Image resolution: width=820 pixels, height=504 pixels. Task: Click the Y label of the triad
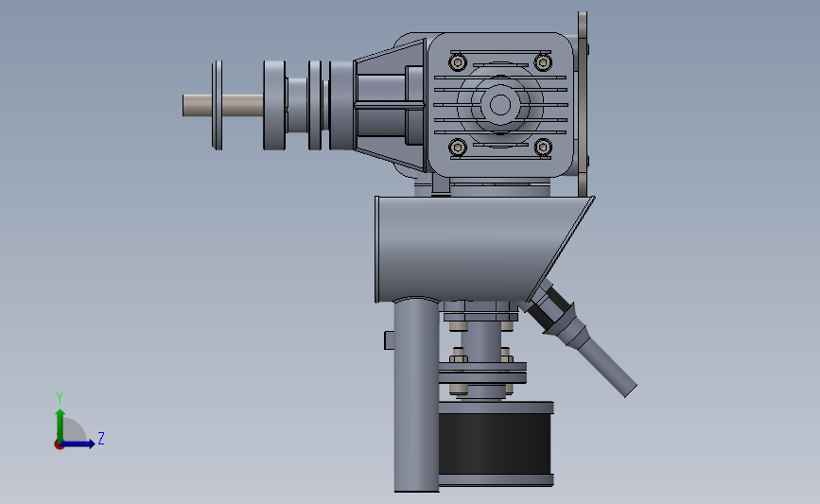click(60, 398)
